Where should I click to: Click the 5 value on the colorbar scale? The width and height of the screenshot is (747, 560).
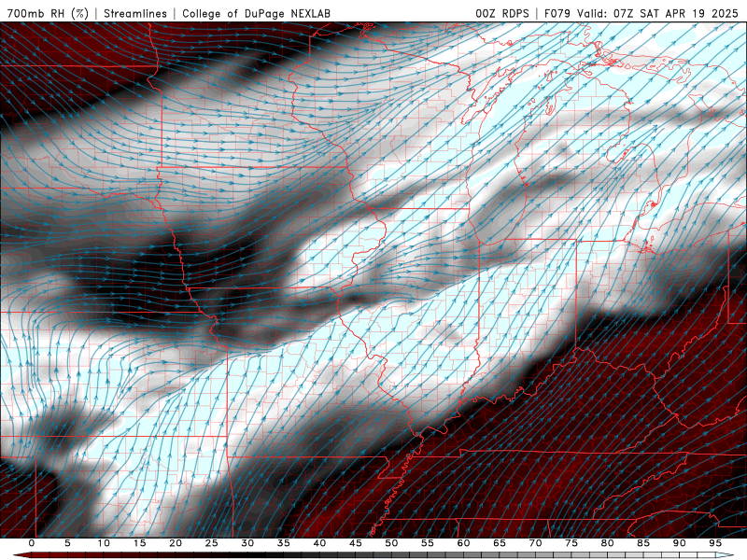(x=67, y=543)
